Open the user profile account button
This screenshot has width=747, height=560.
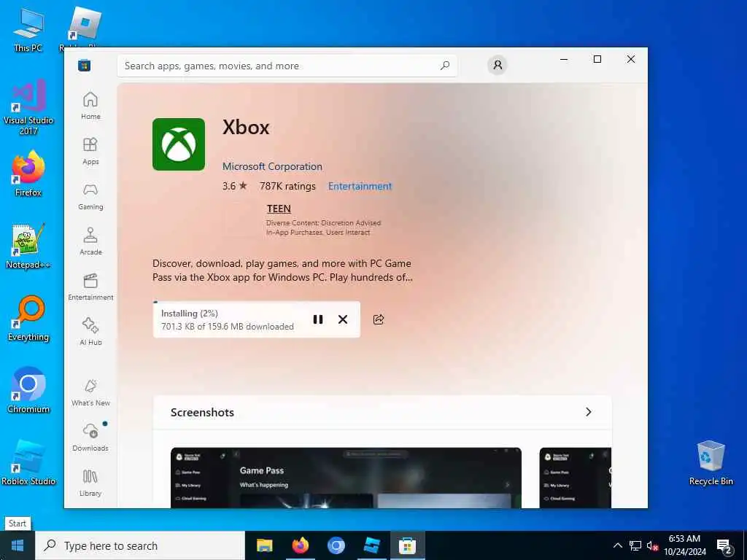tap(498, 65)
